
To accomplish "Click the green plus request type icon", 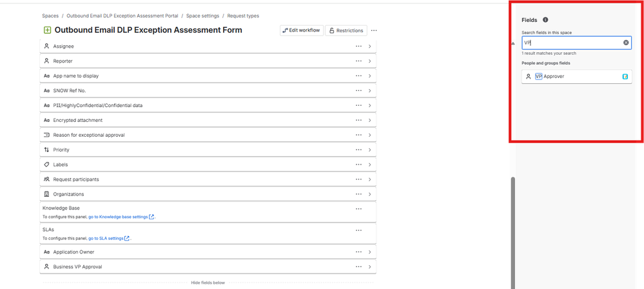I will coord(47,30).
